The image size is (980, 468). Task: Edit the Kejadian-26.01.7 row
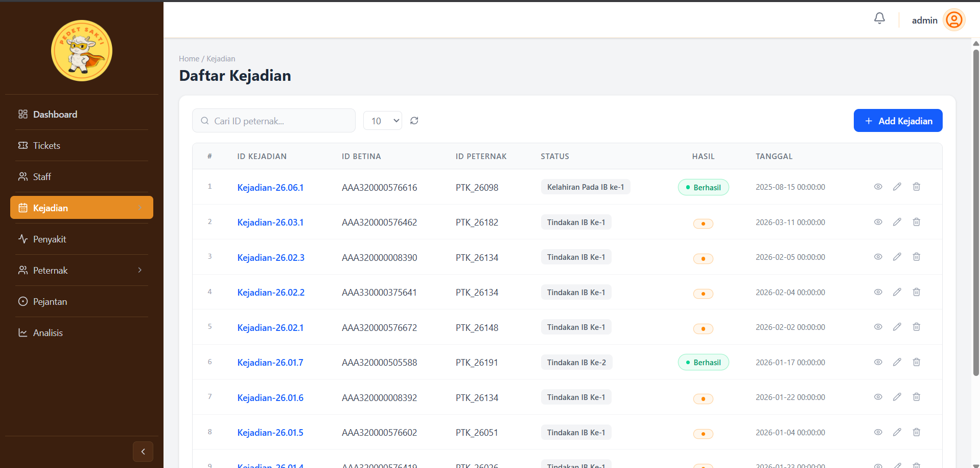click(x=897, y=362)
